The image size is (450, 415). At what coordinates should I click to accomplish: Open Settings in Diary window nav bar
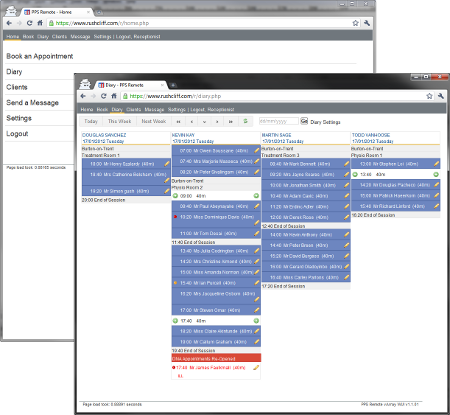click(177, 109)
